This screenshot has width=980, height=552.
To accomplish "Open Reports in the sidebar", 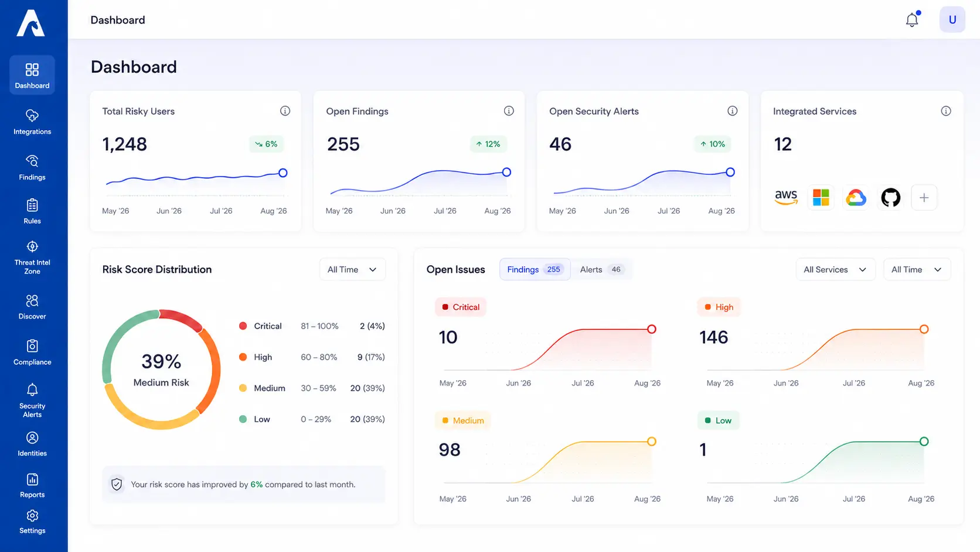I will pyautogui.click(x=32, y=486).
